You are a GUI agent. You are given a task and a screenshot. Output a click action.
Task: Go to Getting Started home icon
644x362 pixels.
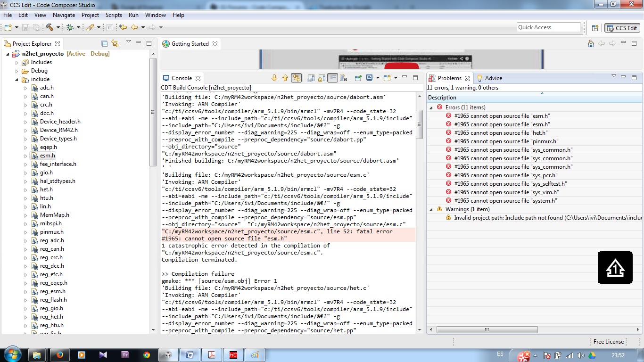tap(591, 43)
